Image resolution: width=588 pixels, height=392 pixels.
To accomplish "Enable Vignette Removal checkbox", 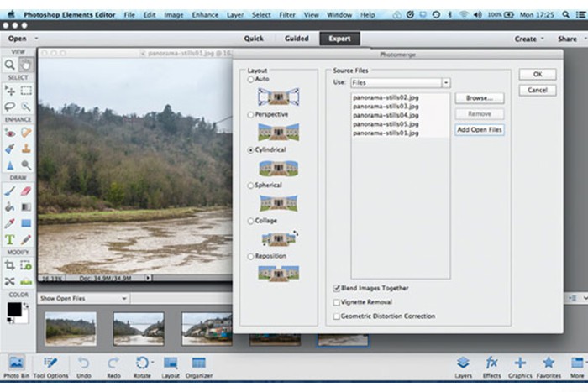I will click(x=337, y=302).
